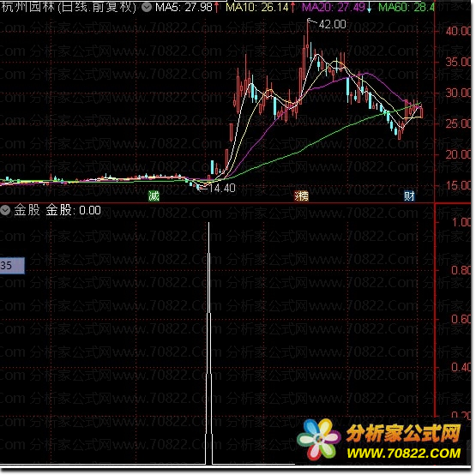476x475 pixels.
Task: Click the 1.00 indicator axis label
Action: (461, 222)
